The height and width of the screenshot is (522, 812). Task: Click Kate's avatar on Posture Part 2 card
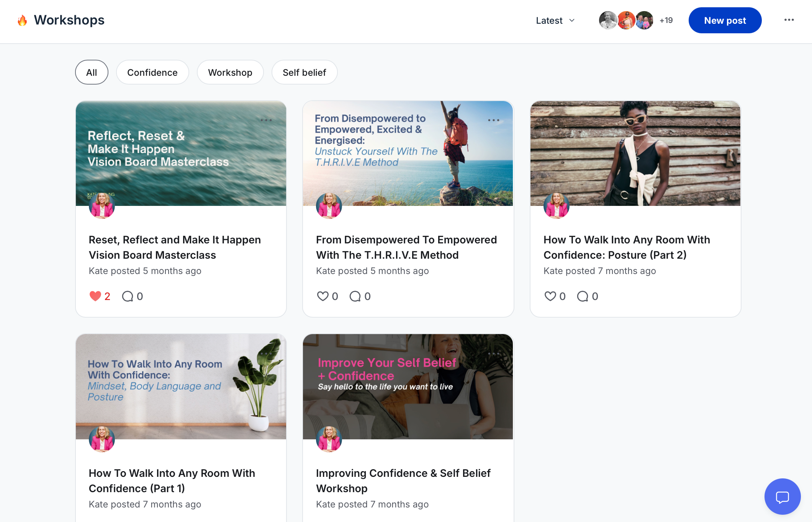pos(556,206)
